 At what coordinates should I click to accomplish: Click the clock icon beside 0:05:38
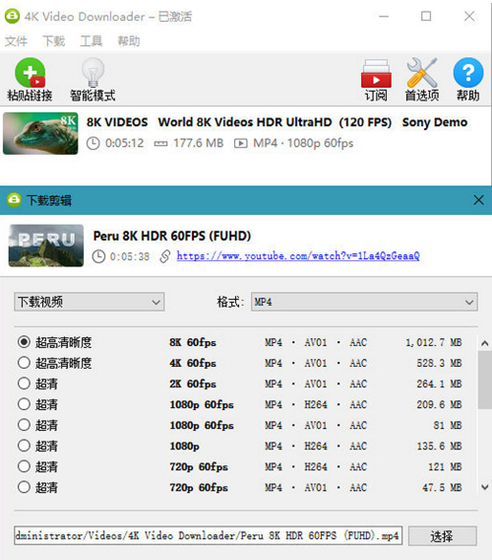[99, 256]
